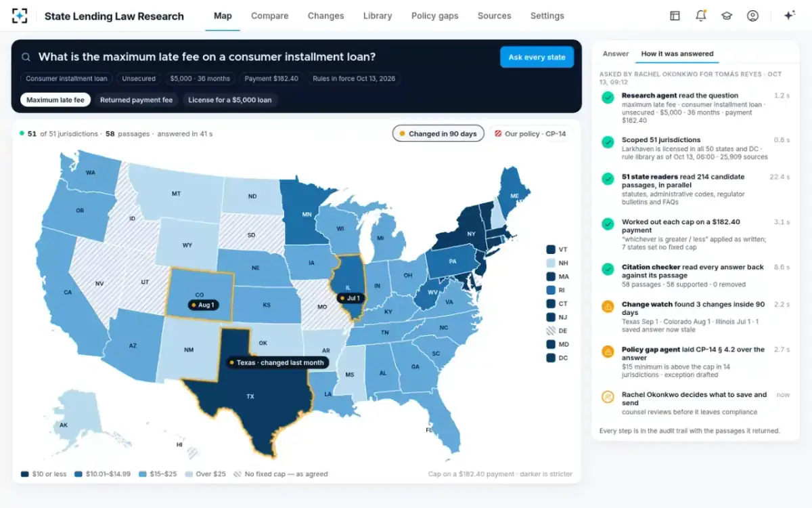Click the Policy gap agent warning icon

(x=608, y=352)
